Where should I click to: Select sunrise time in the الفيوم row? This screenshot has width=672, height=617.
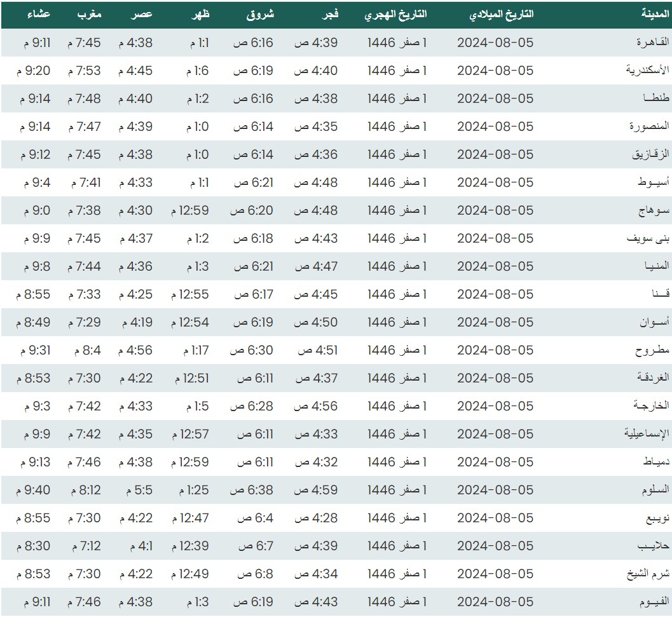pos(253,602)
